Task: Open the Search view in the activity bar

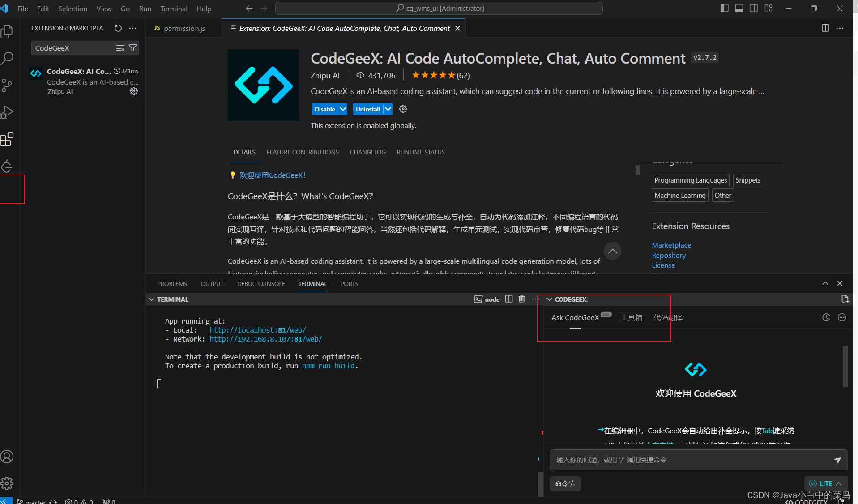Action: tap(7, 58)
